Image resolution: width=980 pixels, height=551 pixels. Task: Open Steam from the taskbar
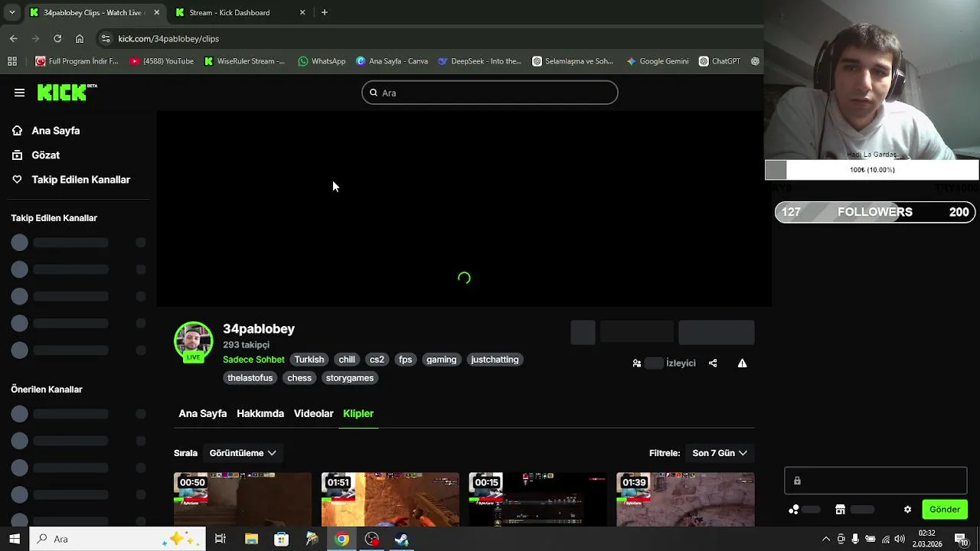coord(402,539)
